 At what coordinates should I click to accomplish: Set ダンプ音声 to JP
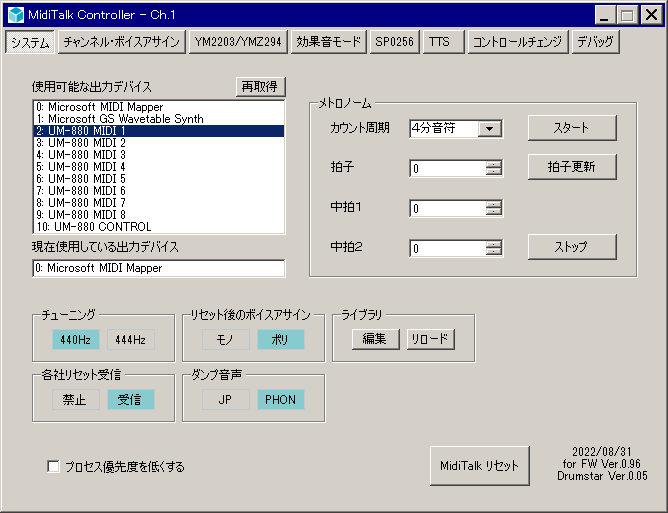coord(226,400)
